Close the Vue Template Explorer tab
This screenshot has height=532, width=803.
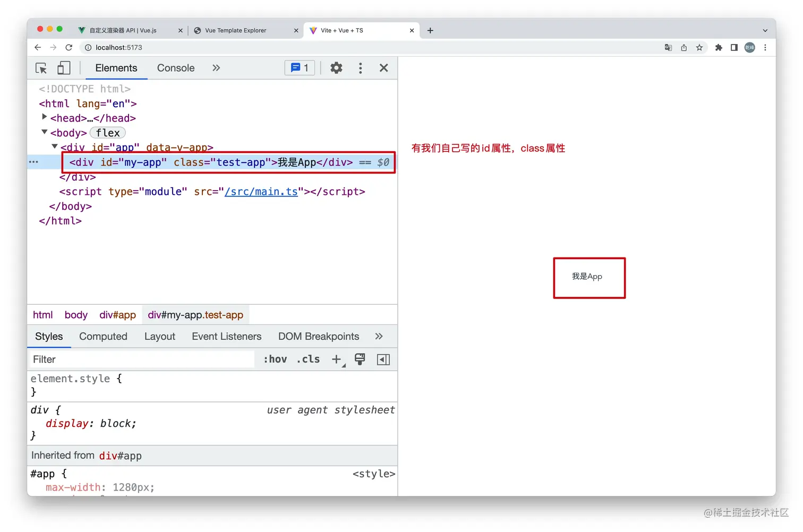click(x=296, y=30)
